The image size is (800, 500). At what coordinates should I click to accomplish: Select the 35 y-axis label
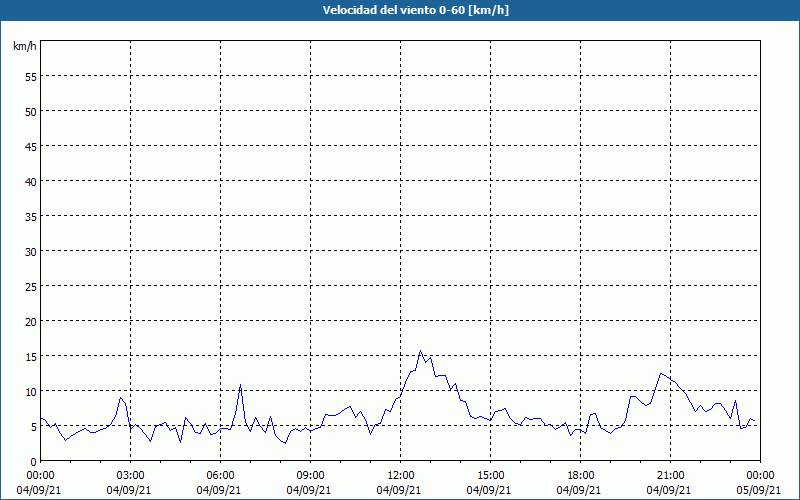(31, 216)
